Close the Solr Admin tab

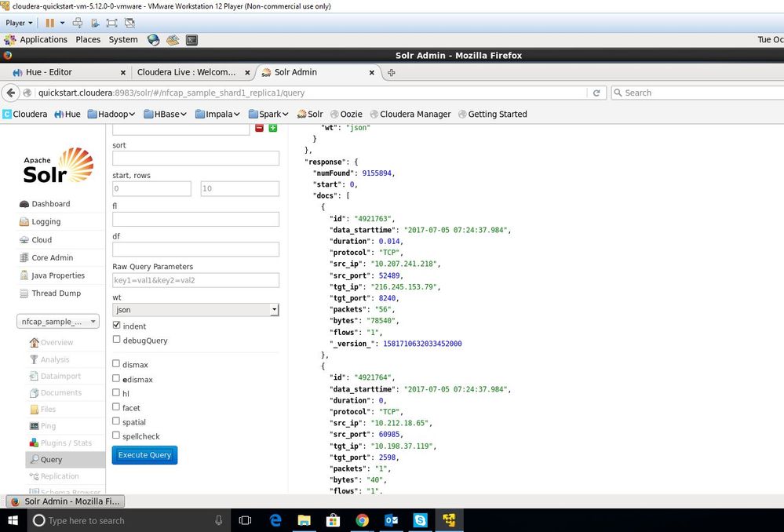[371, 72]
